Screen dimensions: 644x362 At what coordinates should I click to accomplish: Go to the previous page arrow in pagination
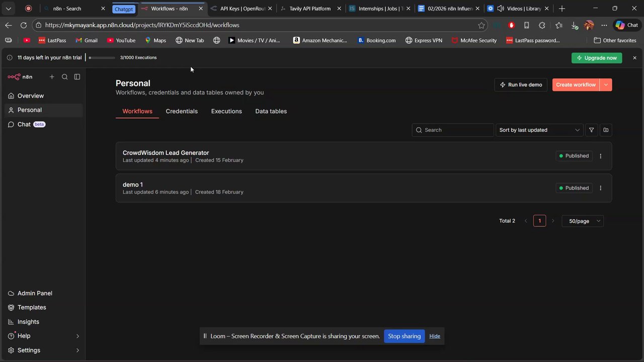526,221
